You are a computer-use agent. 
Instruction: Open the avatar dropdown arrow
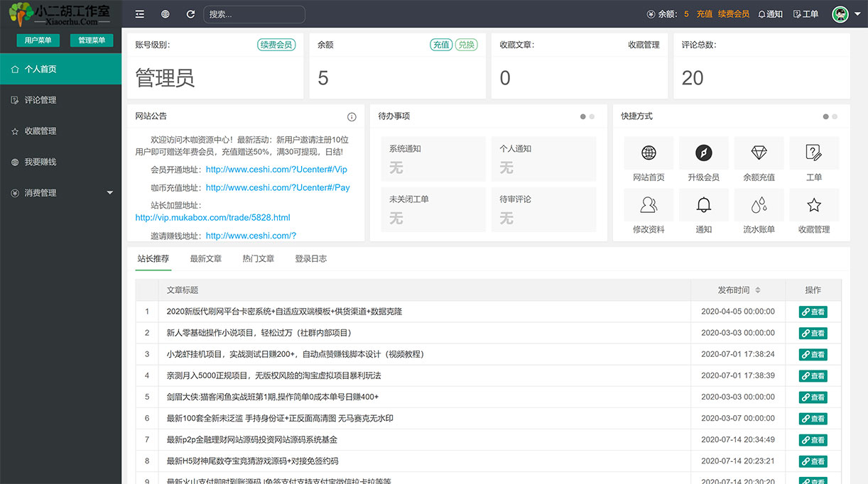[x=856, y=13]
